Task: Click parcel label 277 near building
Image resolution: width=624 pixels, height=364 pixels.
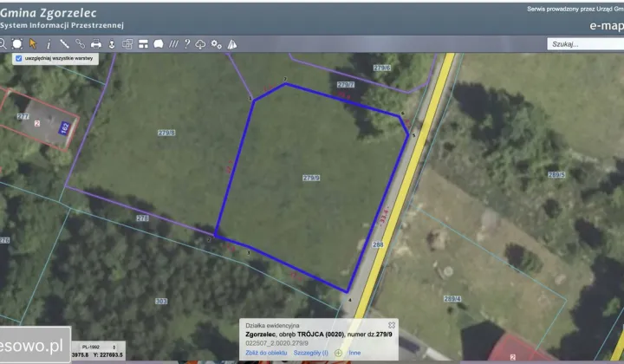Action: pos(23,116)
